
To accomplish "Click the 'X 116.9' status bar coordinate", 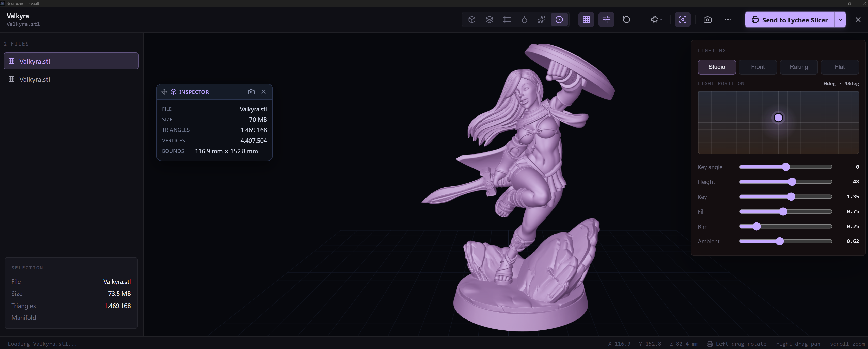I will click(619, 344).
